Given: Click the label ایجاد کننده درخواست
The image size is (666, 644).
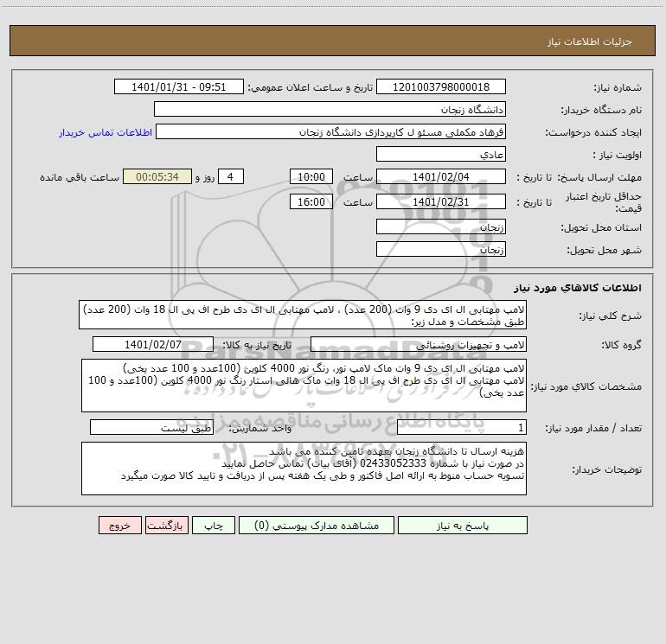Looking at the screenshot, I should [593, 133].
